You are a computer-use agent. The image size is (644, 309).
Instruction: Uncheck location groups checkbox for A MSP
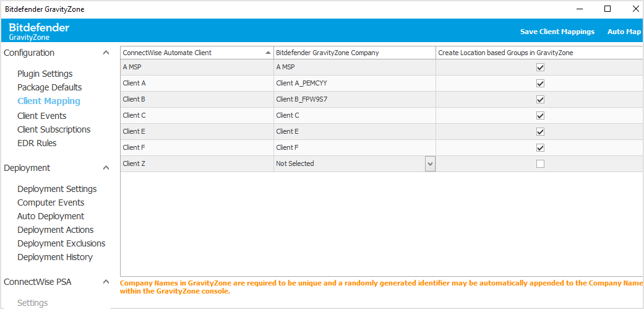[x=540, y=67]
